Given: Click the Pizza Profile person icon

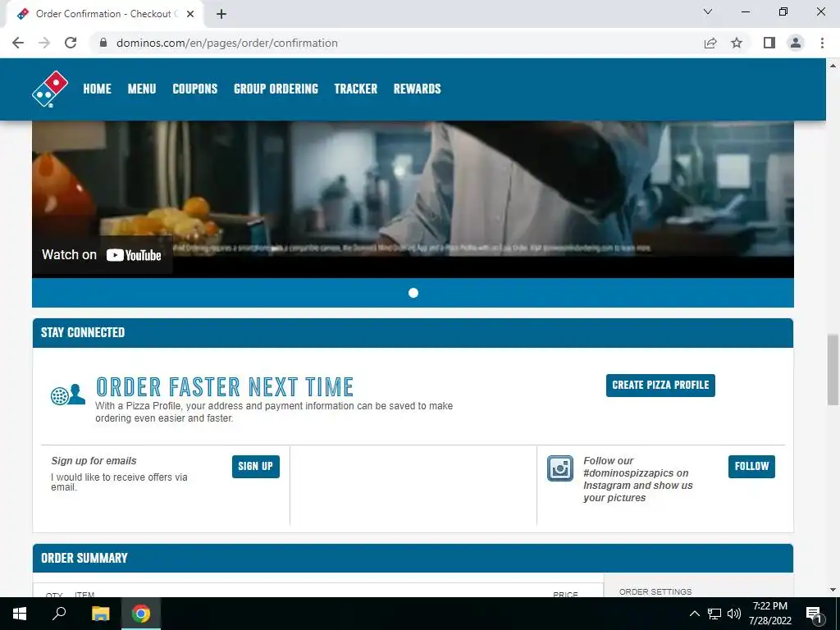Looking at the screenshot, I should (68, 395).
